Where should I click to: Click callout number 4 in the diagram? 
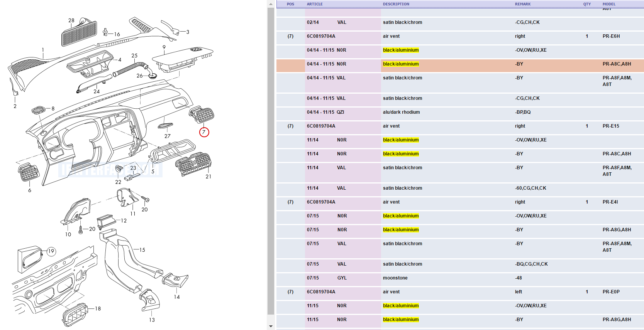(120, 60)
